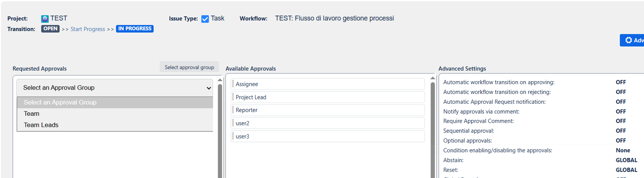Choose Team from the approval group list
644x178 pixels.
pyautogui.click(x=31, y=114)
